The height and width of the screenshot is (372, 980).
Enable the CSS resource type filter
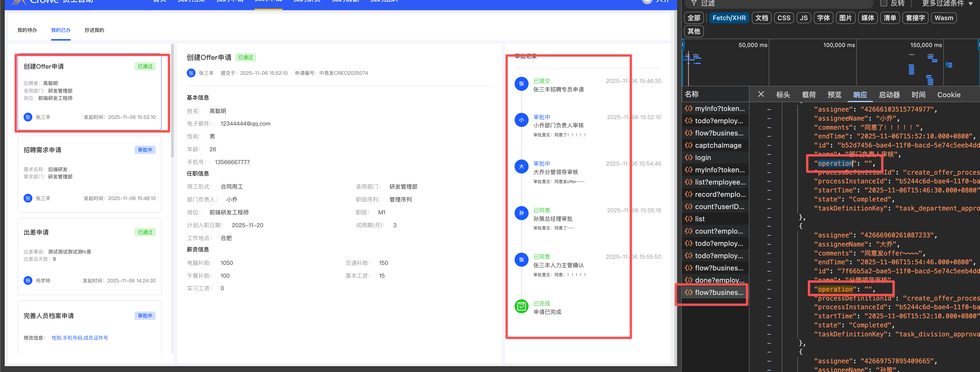coord(783,18)
